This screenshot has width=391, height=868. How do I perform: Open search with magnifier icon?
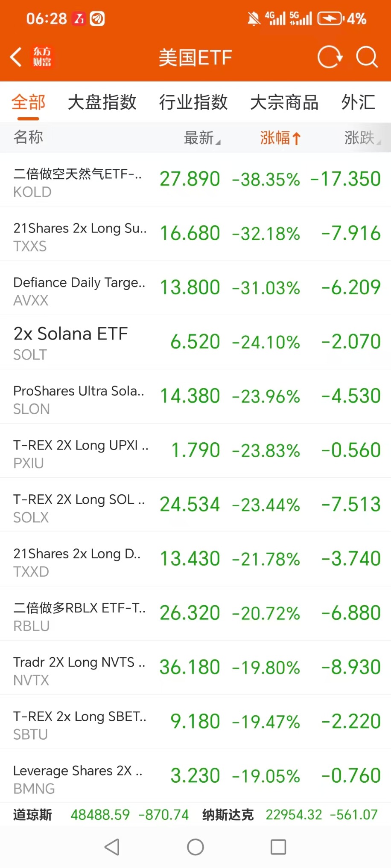point(367,57)
